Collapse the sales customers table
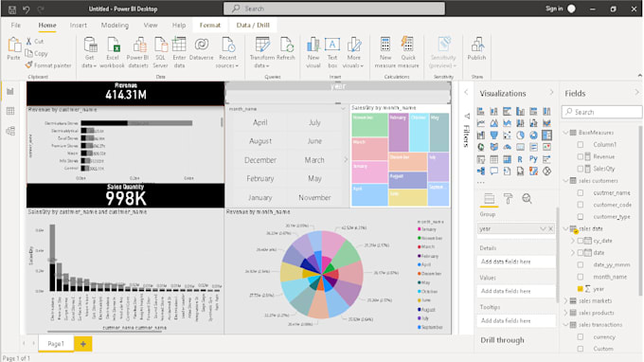 [566, 180]
